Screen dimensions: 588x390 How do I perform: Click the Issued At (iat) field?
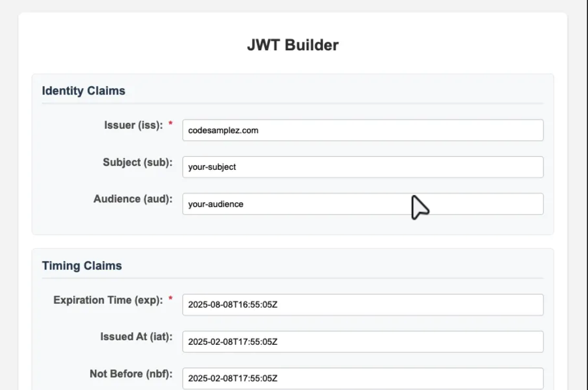363,341
